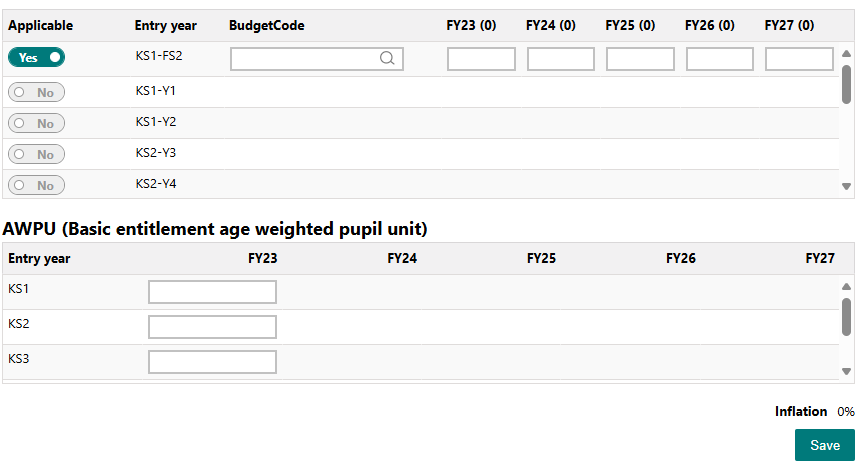Image resolution: width=861 pixels, height=467 pixels.
Task: Turn off the Yes toggle for KS1-FS2
Action: 36,57
